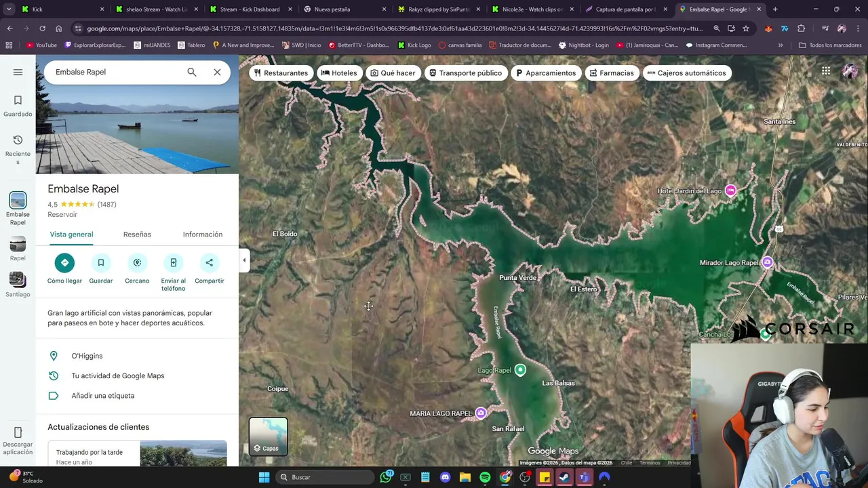Switch to the Información tab
The width and height of the screenshot is (868, 488).
[x=202, y=235]
